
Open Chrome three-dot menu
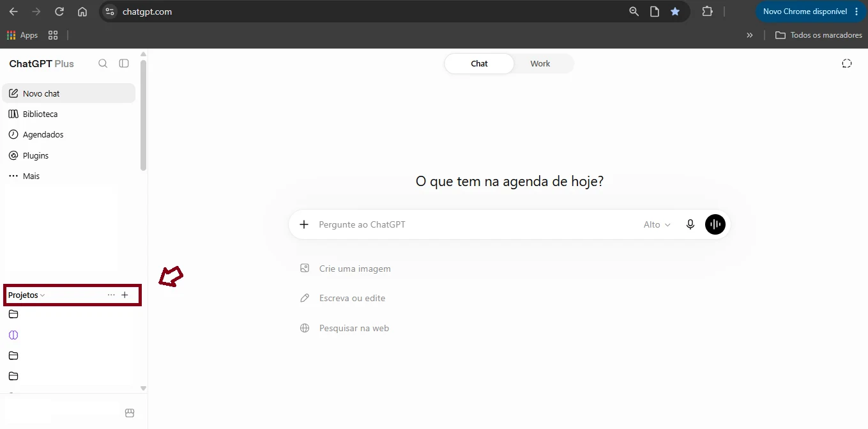coord(857,12)
